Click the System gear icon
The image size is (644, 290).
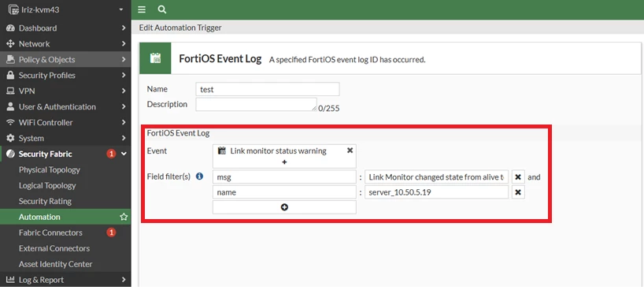pos(11,138)
